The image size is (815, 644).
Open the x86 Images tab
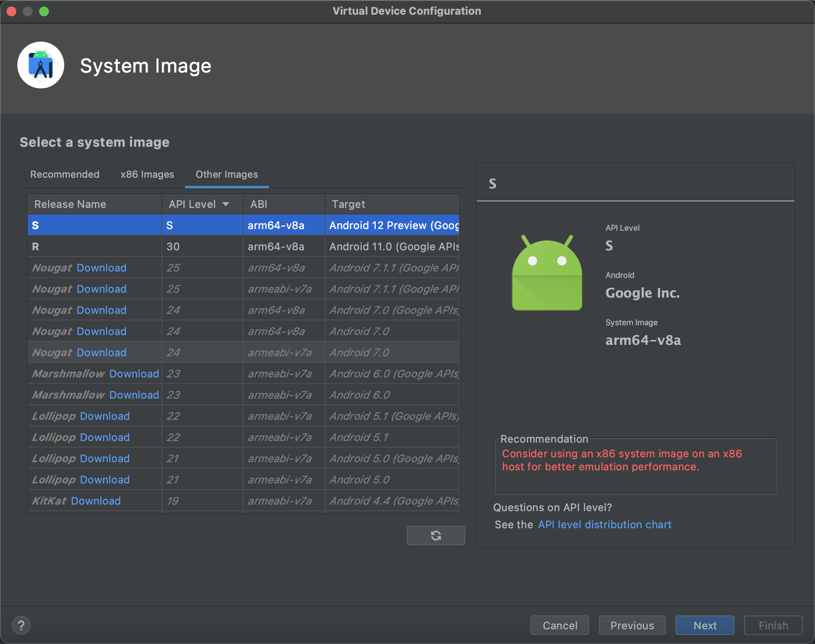click(x=147, y=174)
